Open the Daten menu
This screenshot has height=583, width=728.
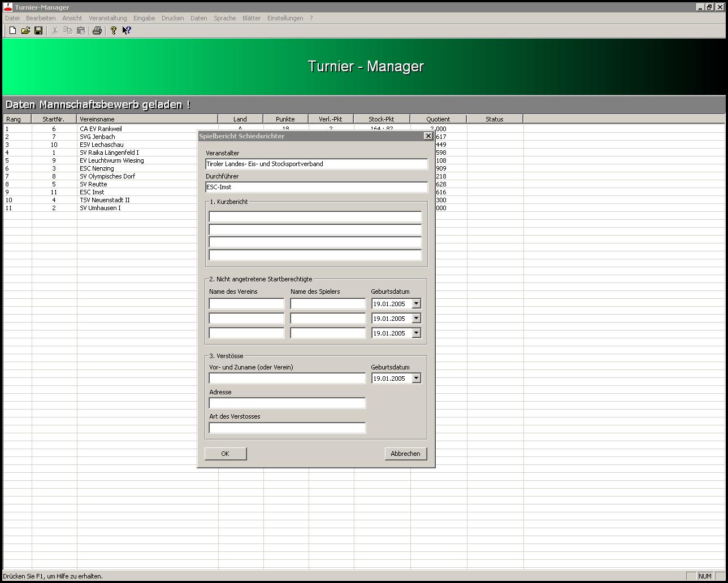tap(199, 18)
